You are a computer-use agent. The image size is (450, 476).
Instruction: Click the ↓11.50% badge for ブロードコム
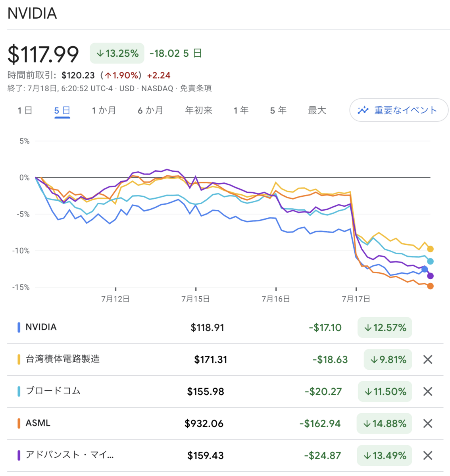(385, 392)
